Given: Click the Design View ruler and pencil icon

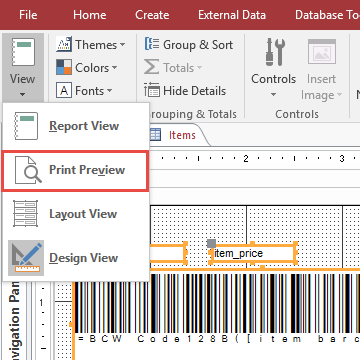Looking at the screenshot, I should 26,258.
